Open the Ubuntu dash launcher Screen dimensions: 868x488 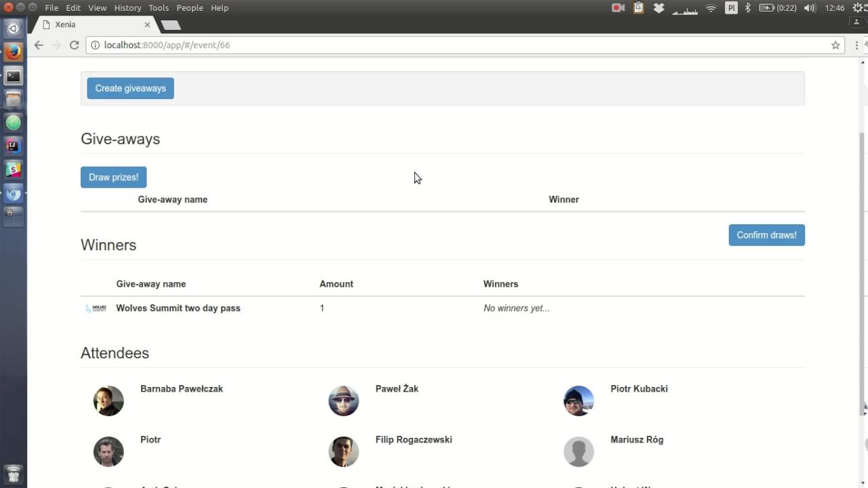point(13,28)
